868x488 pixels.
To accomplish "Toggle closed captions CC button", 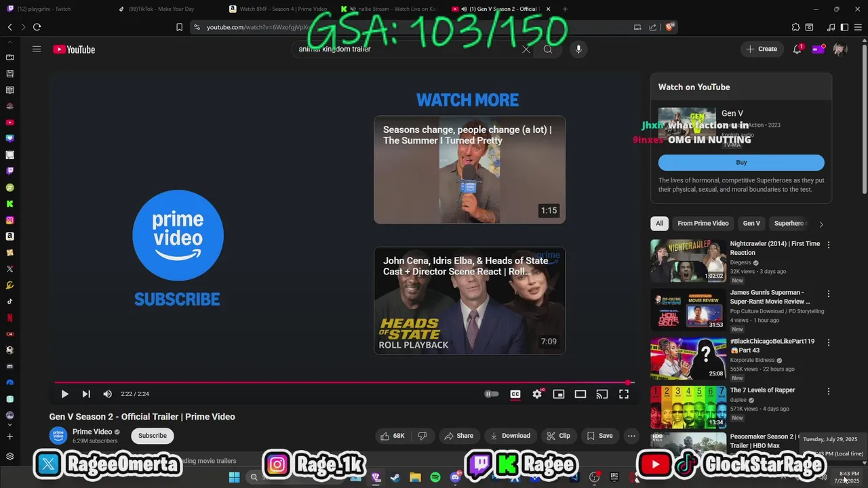I will pos(515,394).
